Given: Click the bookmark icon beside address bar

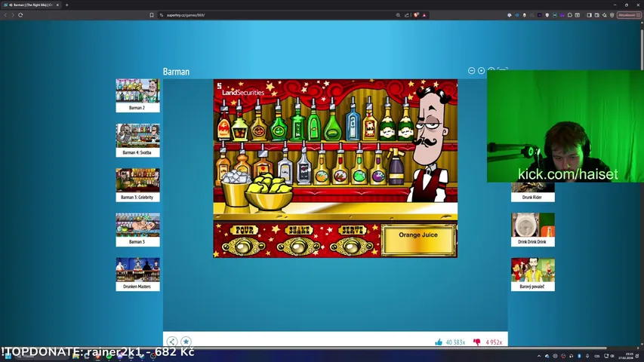Looking at the screenshot, I should [152, 15].
